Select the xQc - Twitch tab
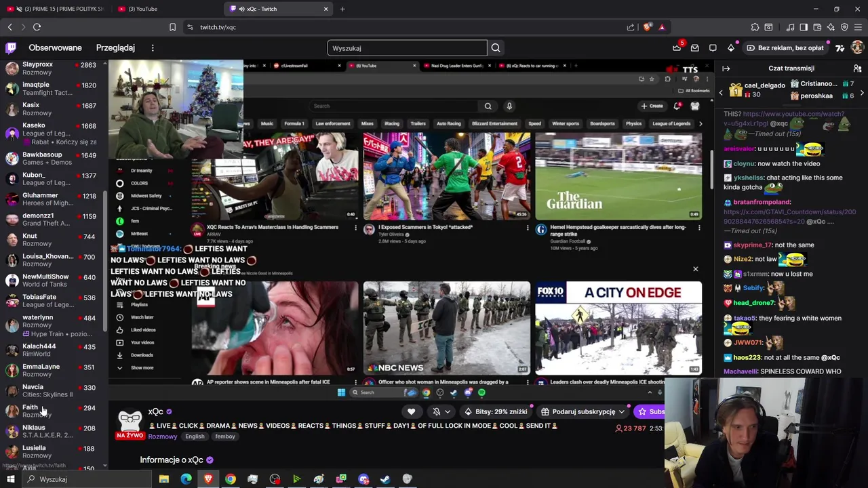Viewport: 868px width, 488px height. [x=279, y=9]
